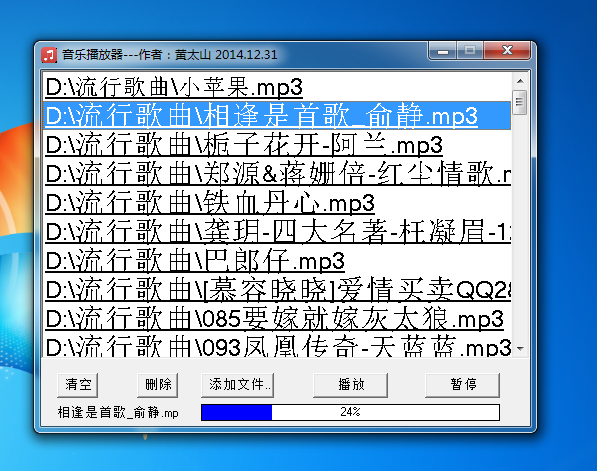
Task: Click the 清空 (clear) button
Action: click(78, 385)
